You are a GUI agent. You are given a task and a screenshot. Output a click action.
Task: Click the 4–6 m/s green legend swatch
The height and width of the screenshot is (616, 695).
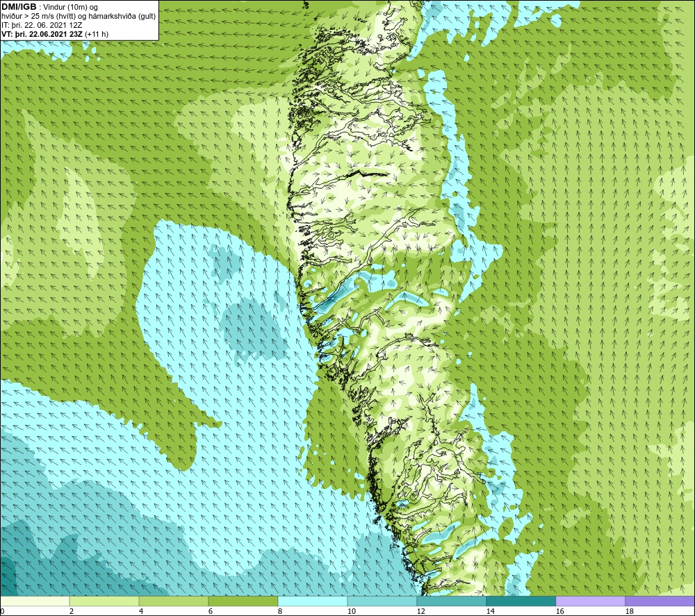pos(174,601)
